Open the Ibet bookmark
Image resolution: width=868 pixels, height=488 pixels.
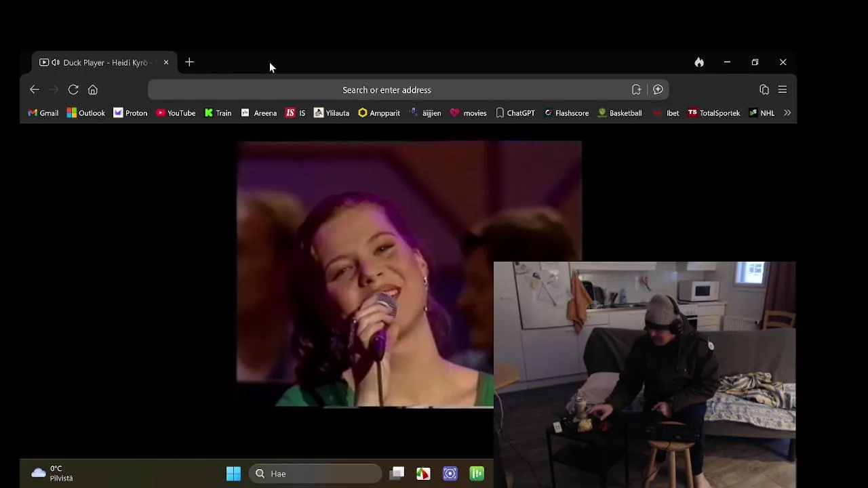coord(665,113)
